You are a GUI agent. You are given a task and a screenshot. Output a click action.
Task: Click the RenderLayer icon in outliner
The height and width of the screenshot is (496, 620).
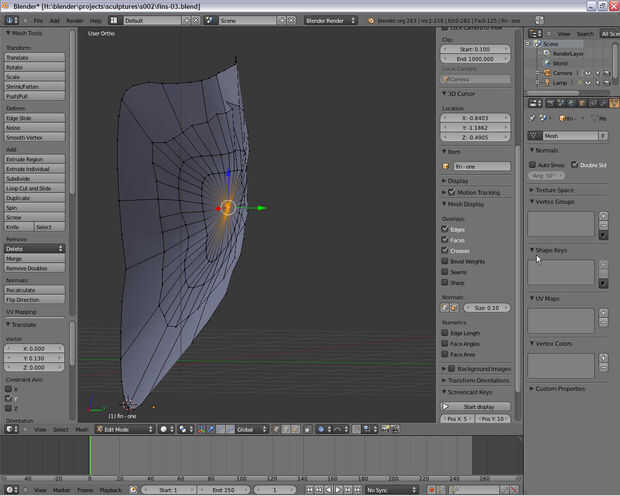point(547,54)
